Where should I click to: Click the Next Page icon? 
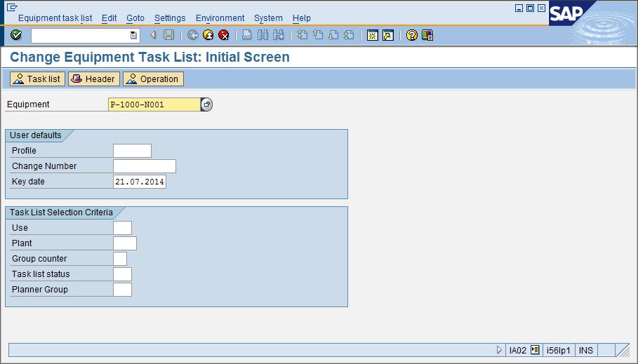(x=333, y=35)
